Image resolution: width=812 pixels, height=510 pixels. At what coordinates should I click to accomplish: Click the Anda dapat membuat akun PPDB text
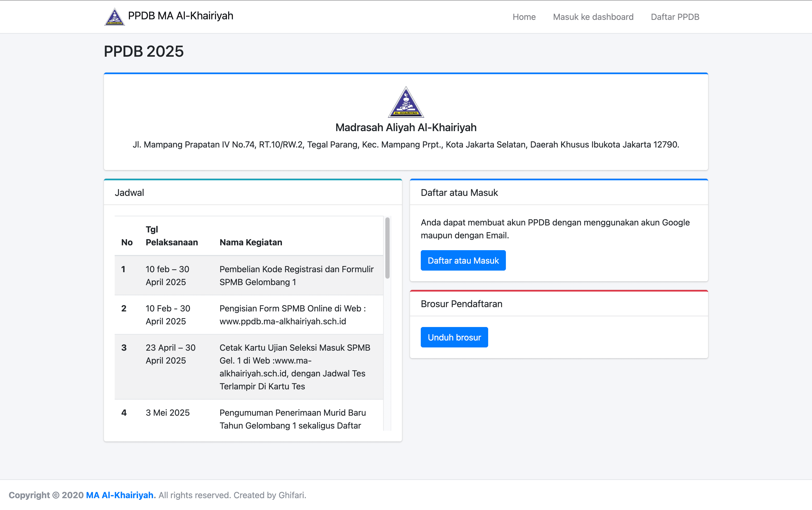click(555, 229)
